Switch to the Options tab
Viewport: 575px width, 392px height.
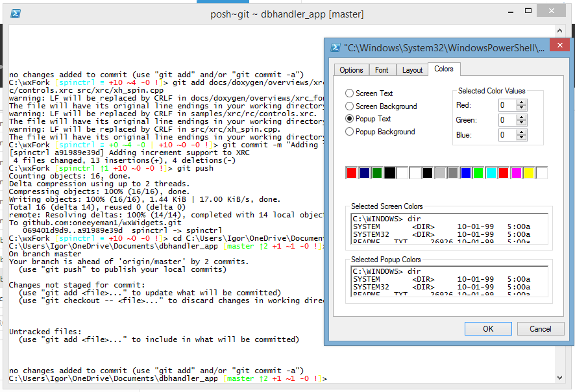(351, 69)
